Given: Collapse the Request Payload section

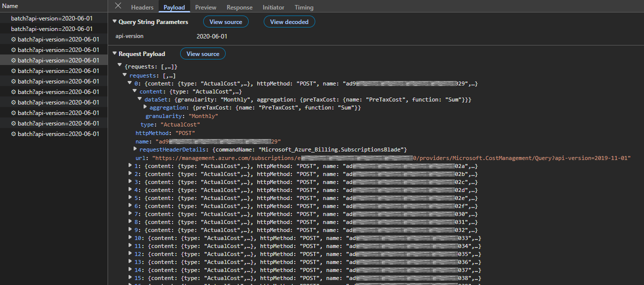Looking at the screenshot, I should (115, 54).
